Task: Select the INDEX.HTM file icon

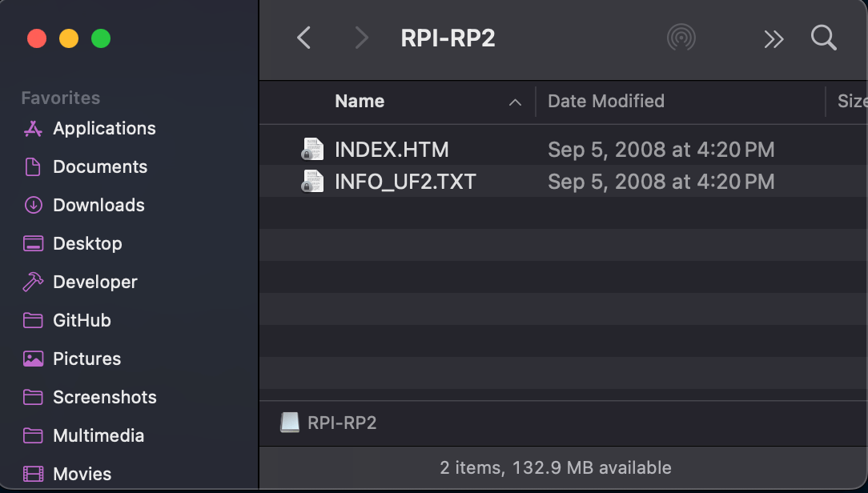Action: tap(312, 150)
